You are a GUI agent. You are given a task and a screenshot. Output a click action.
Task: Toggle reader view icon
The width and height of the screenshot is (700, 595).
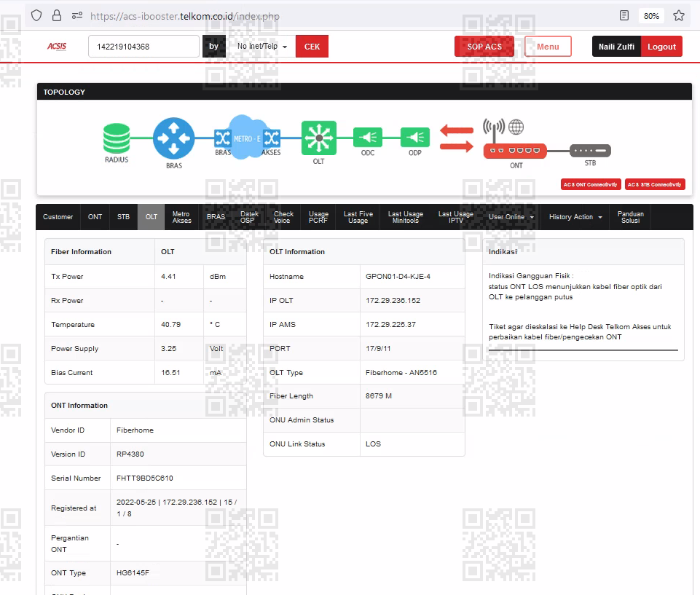coord(624,15)
